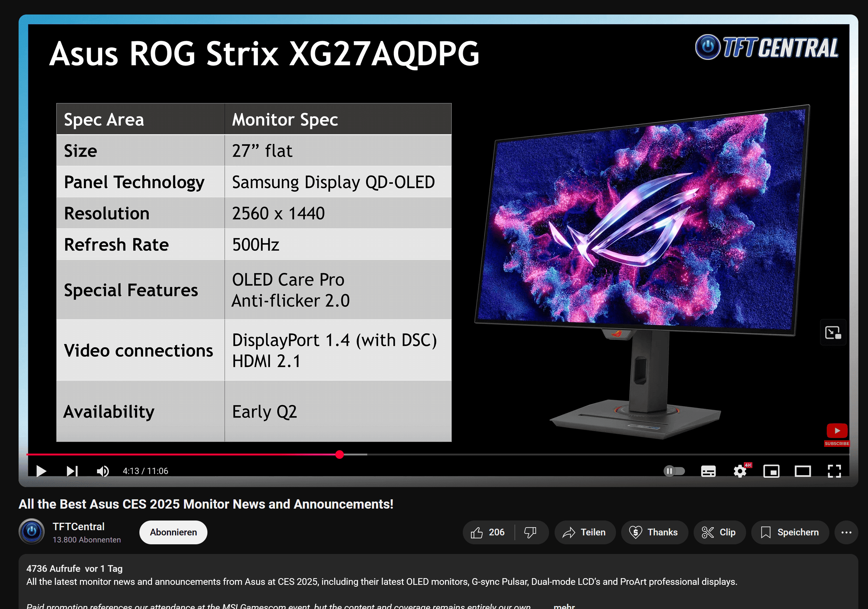Like the video with thumbs up
This screenshot has width=868, height=609.
click(x=488, y=532)
